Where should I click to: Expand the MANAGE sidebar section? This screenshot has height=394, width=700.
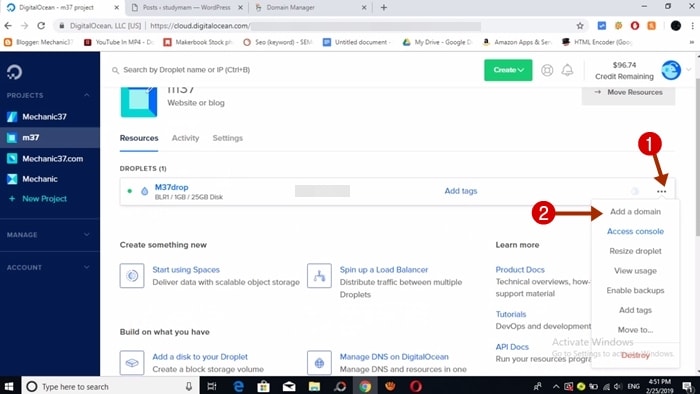click(x=87, y=234)
